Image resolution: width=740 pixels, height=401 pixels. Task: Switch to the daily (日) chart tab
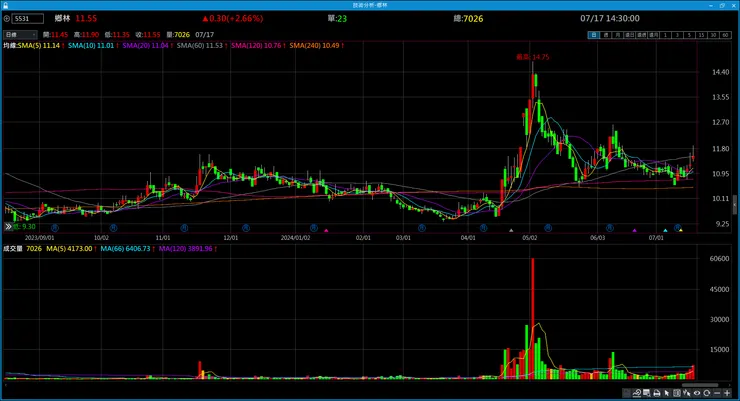point(594,35)
